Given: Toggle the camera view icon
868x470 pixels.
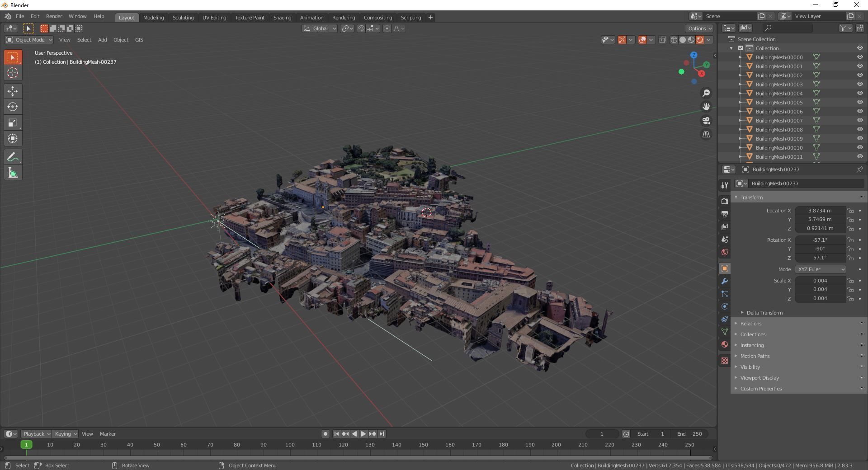Looking at the screenshot, I should (706, 121).
